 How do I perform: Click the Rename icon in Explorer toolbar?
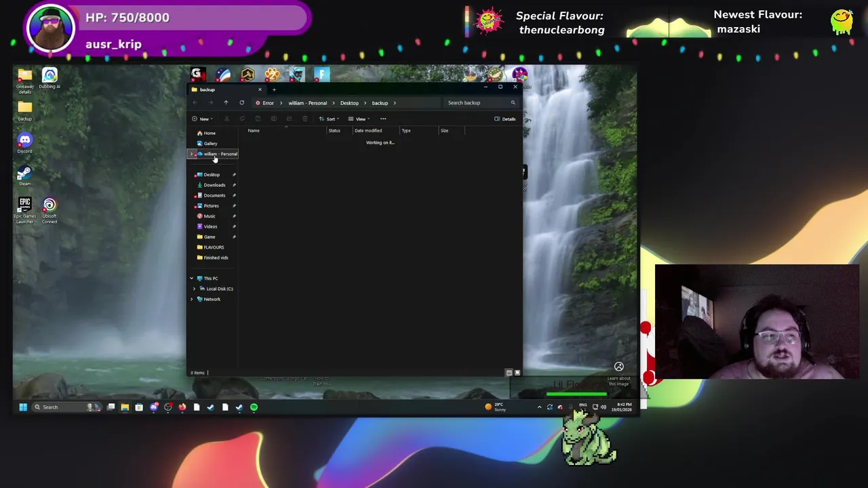coord(273,119)
